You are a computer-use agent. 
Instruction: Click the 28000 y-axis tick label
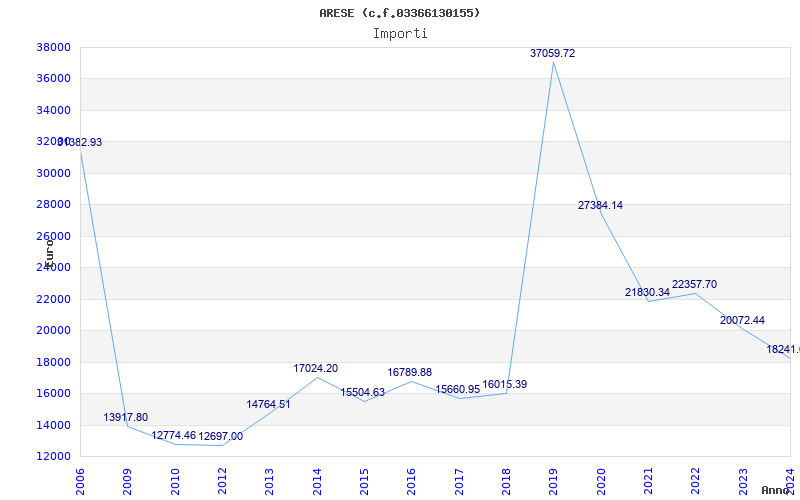point(53,205)
